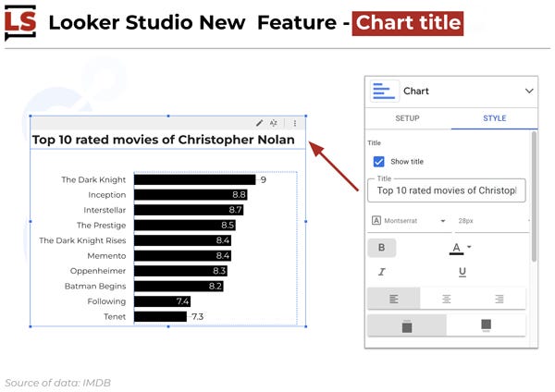Click 'The Dark Knight Rises' bar label

pyautogui.click(x=82, y=240)
